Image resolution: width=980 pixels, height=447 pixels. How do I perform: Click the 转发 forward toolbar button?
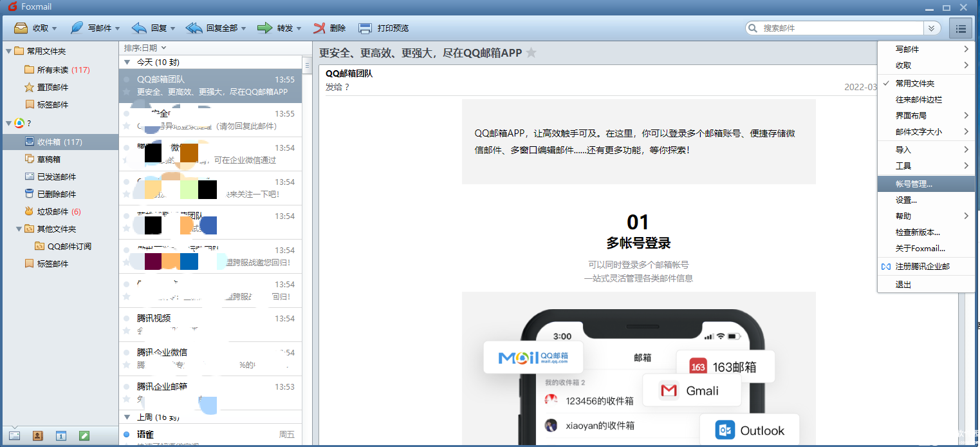(x=275, y=28)
